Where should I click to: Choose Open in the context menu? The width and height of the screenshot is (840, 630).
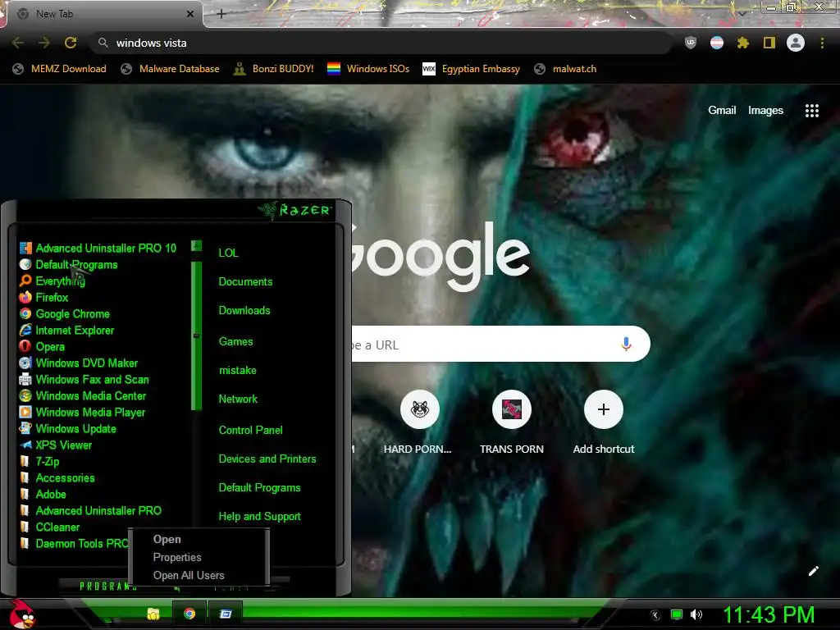coord(167,540)
